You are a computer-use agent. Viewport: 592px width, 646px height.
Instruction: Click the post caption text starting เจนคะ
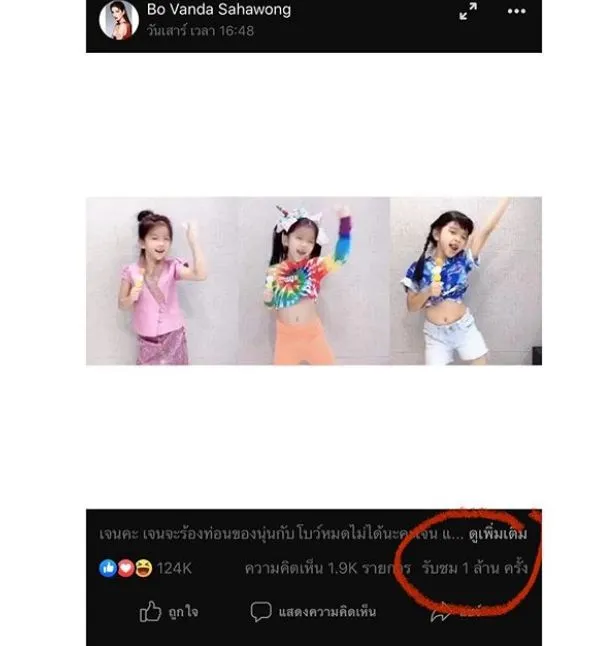281,534
